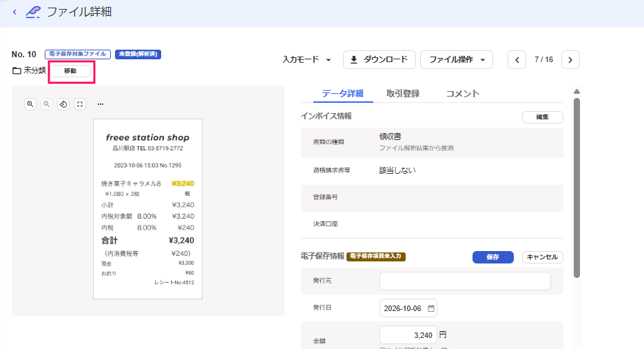Switch to the コメント tab
The height and width of the screenshot is (349, 644).
(x=462, y=93)
